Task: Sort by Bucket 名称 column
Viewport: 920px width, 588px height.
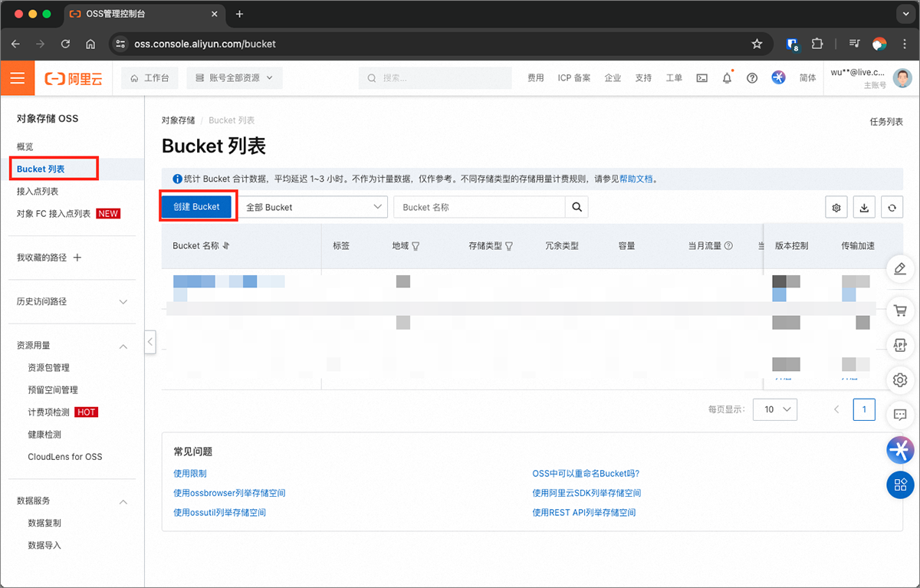Action: coord(226,246)
